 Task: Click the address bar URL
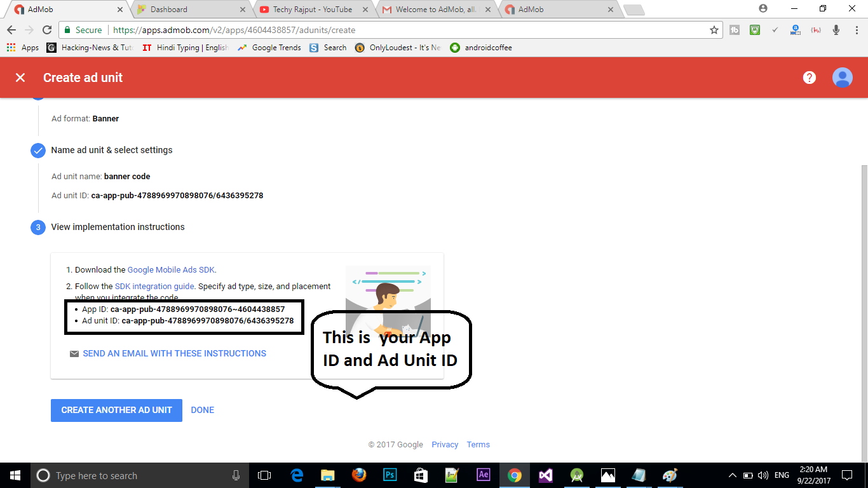(233, 30)
